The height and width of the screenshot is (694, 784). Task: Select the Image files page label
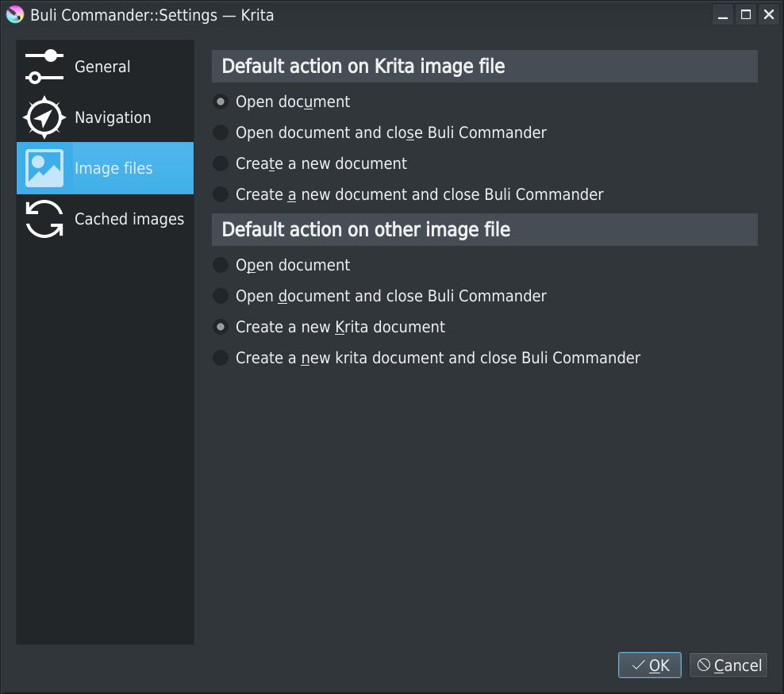[x=113, y=168]
